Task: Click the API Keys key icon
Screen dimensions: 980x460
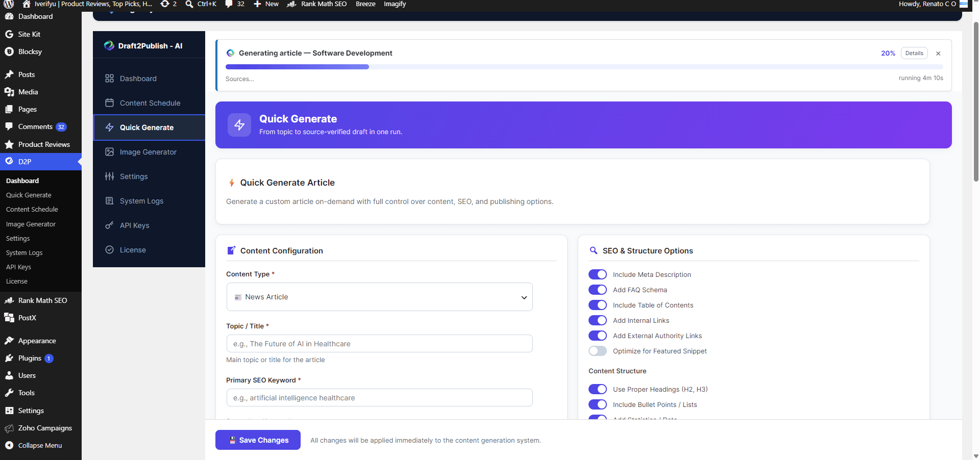Action: click(x=109, y=225)
